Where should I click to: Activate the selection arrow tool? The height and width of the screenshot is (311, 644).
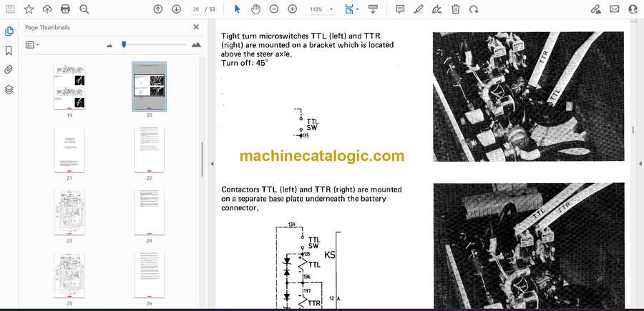click(x=237, y=9)
